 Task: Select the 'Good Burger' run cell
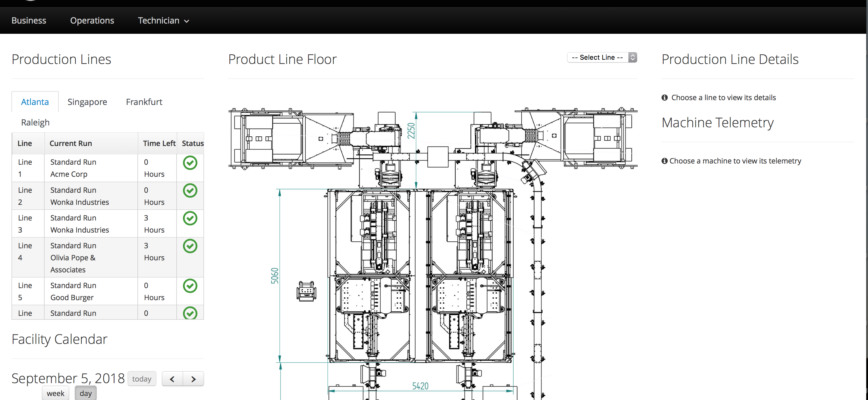pyautogui.click(x=91, y=291)
